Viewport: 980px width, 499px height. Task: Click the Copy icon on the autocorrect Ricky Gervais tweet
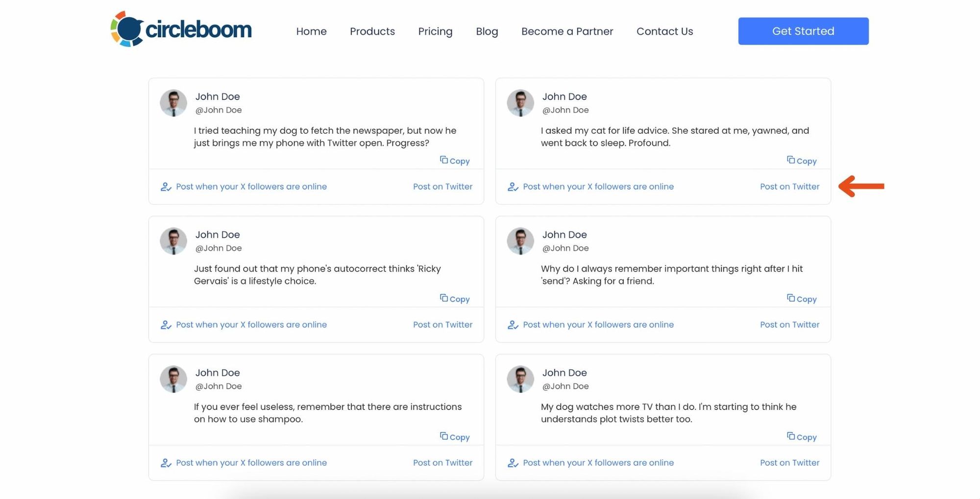[443, 298]
